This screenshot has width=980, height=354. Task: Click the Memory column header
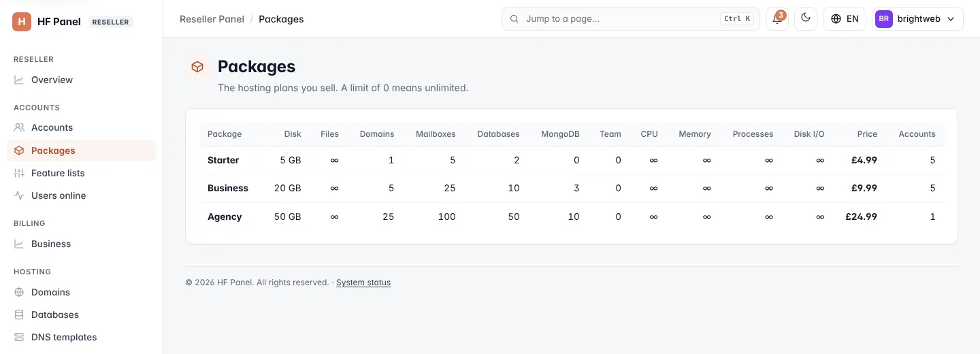[x=695, y=134]
